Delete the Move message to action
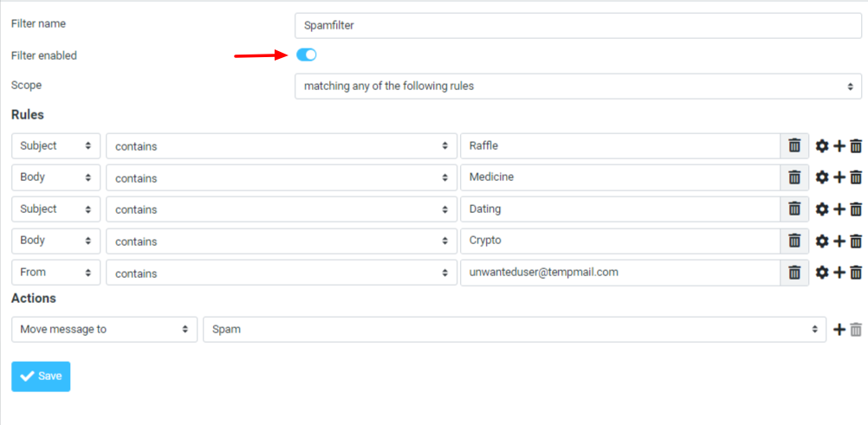This screenshot has width=868, height=425. pyautogui.click(x=856, y=330)
